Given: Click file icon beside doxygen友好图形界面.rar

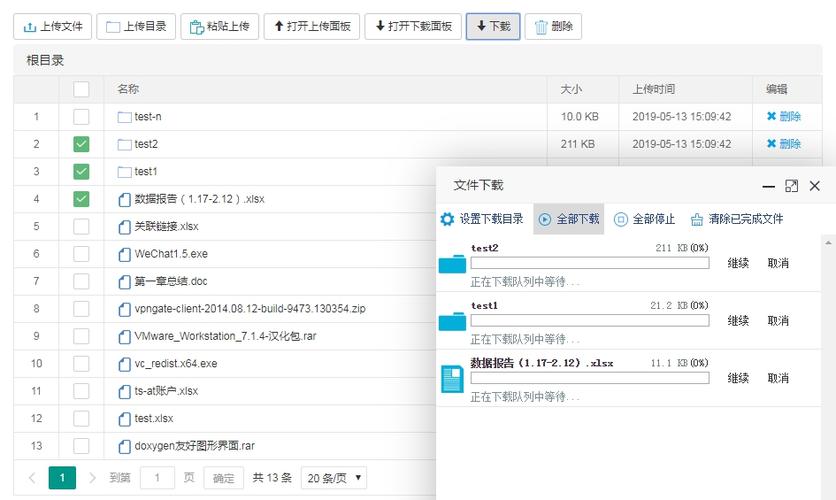Looking at the screenshot, I should [x=124, y=447].
